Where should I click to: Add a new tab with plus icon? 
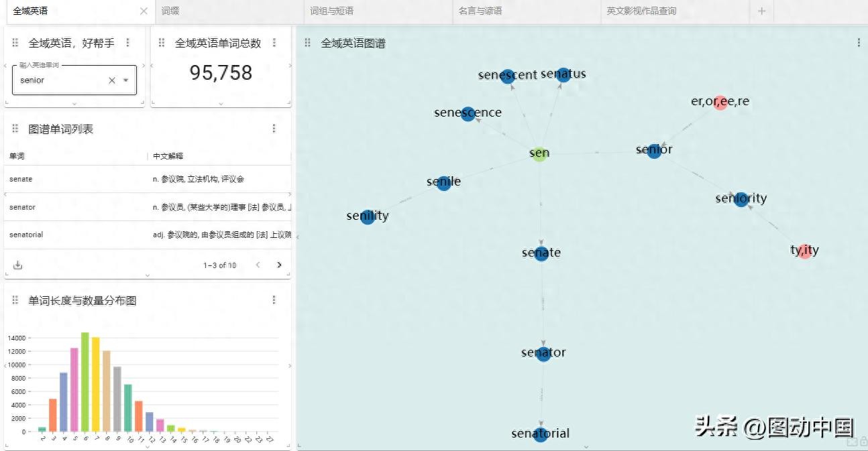761,11
